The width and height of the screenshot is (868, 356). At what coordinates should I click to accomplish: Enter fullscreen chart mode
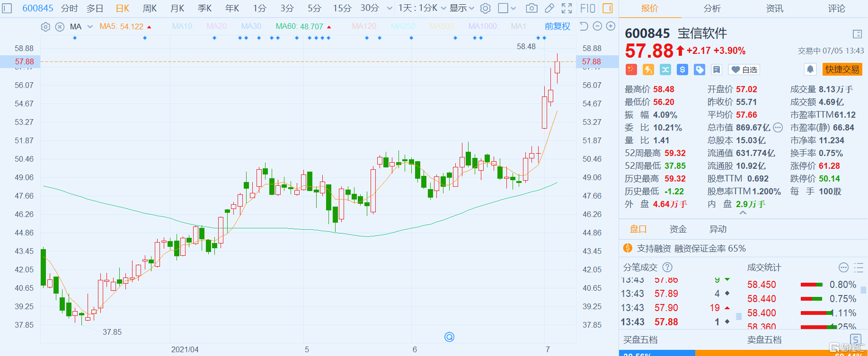coord(567,8)
